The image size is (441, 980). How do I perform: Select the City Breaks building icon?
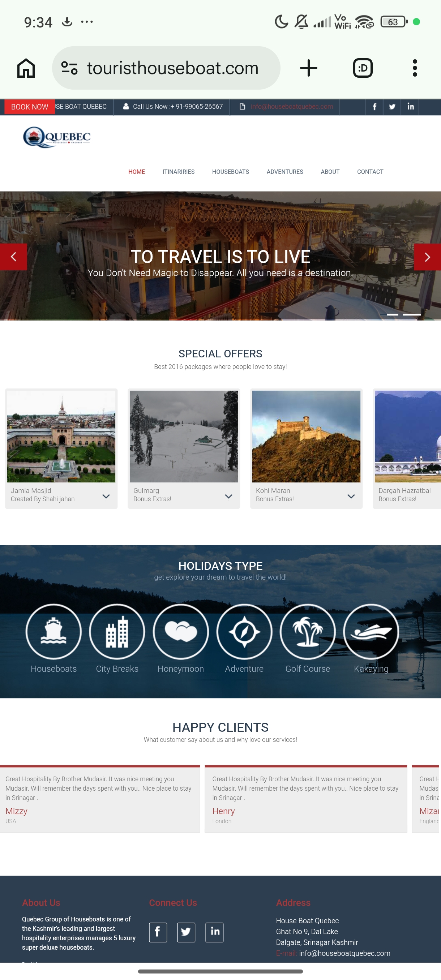point(117,632)
